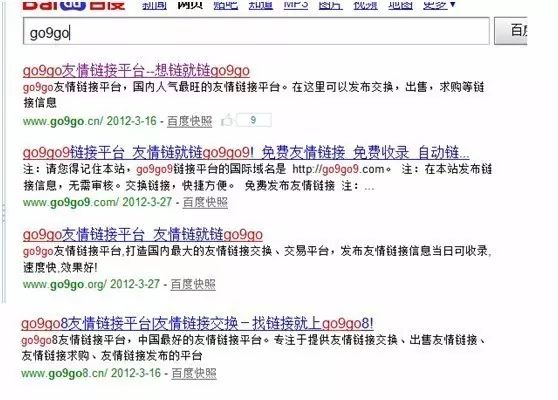
Task: Switch to the 地图 tab
Action: click(400, 4)
